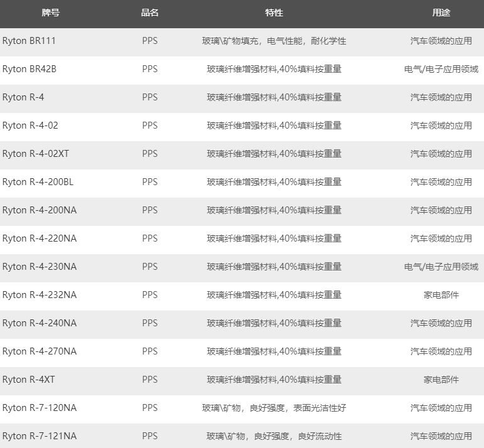Click the Ryton R-4XT grade name
Image resolution: width=484 pixels, height=448 pixels.
click(x=29, y=380)
